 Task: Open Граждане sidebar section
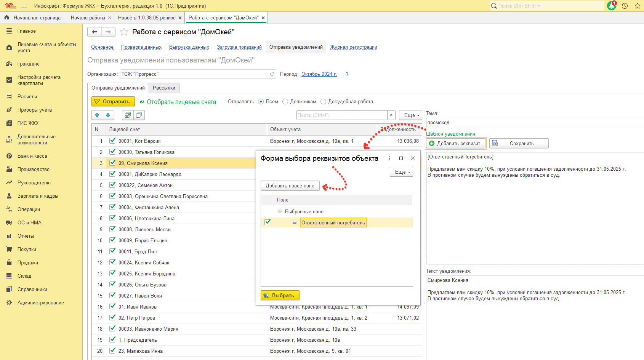41,64
